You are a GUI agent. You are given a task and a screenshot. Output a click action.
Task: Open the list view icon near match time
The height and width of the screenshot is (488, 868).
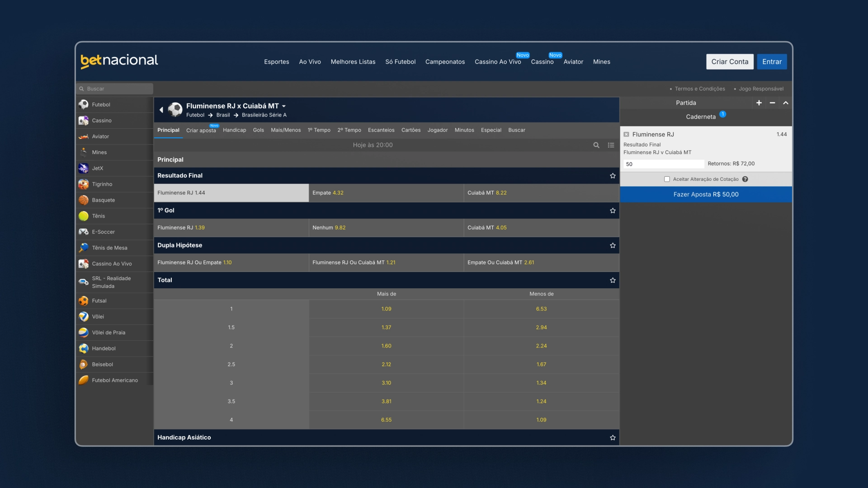click(611, 145)
